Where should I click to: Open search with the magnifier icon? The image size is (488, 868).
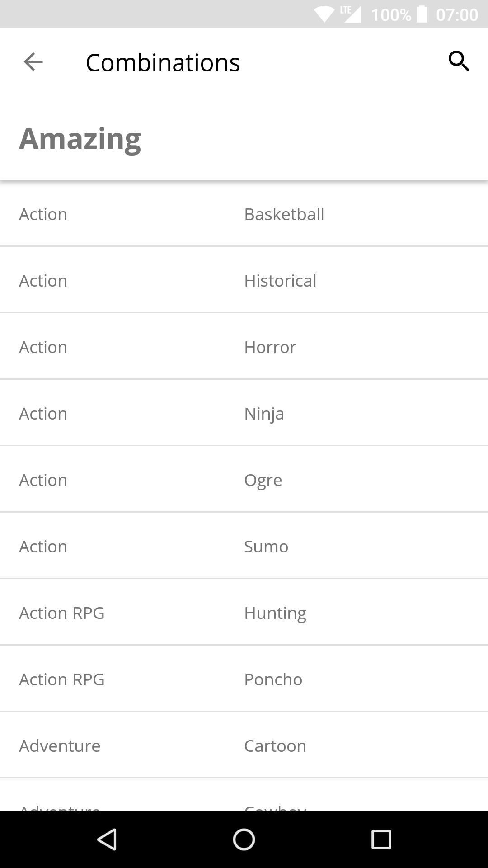click(x=459, y=61)
